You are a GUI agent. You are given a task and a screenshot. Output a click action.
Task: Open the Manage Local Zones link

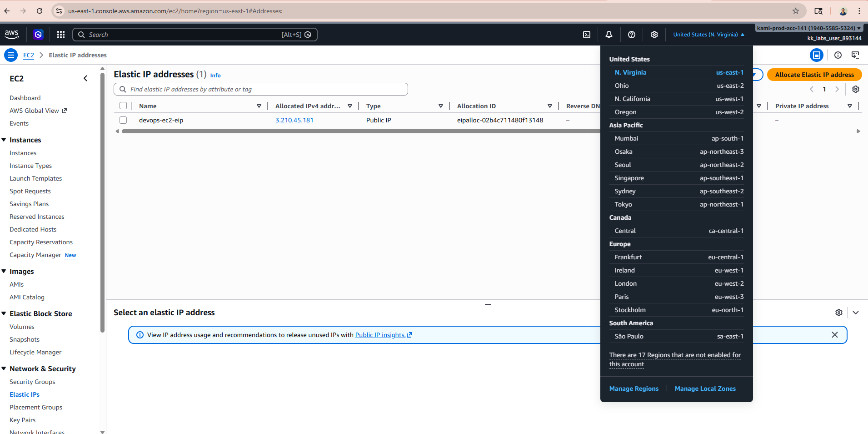(x=705, y=389)
